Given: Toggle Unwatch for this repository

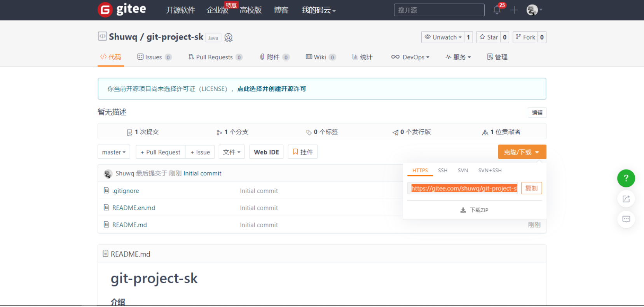Looking at the screenshot, I should click(x=443, y=37).
